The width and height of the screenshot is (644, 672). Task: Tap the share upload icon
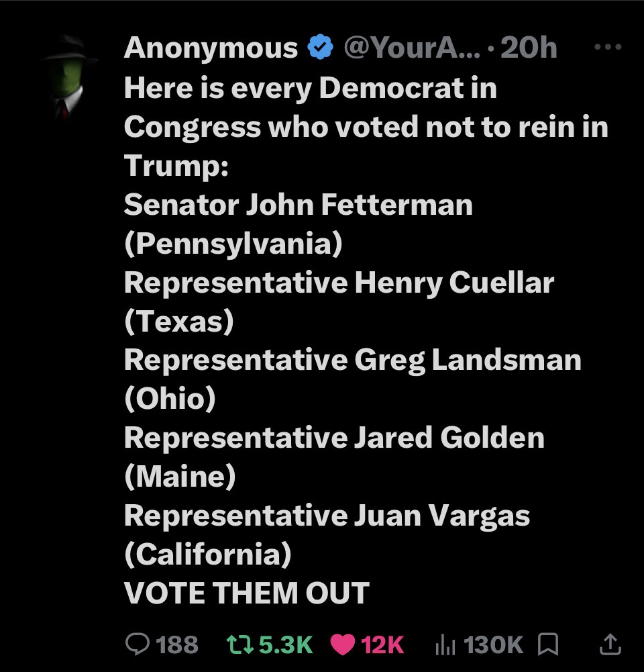(608, 644)
